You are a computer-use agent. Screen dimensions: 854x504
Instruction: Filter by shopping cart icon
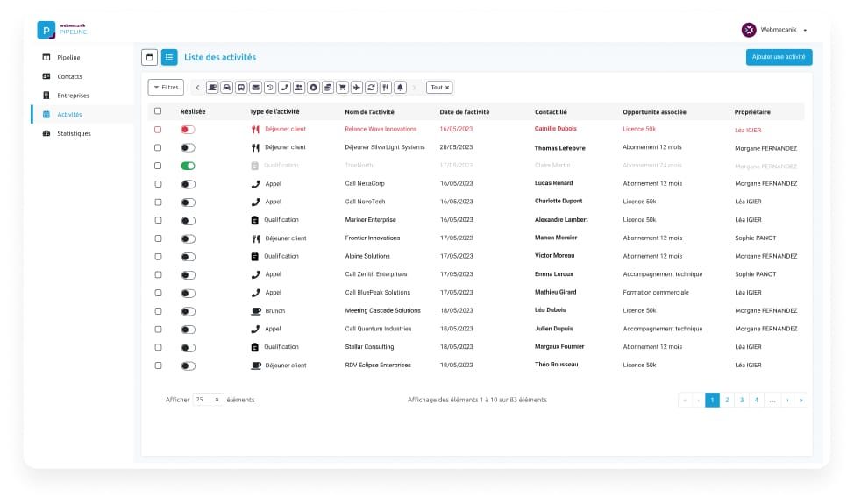(342, 88)
